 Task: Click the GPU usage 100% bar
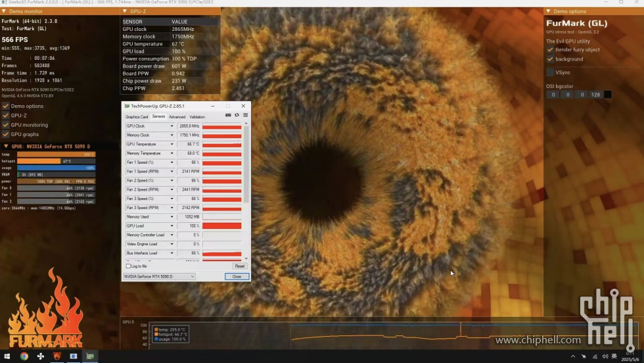coord(57,168)
